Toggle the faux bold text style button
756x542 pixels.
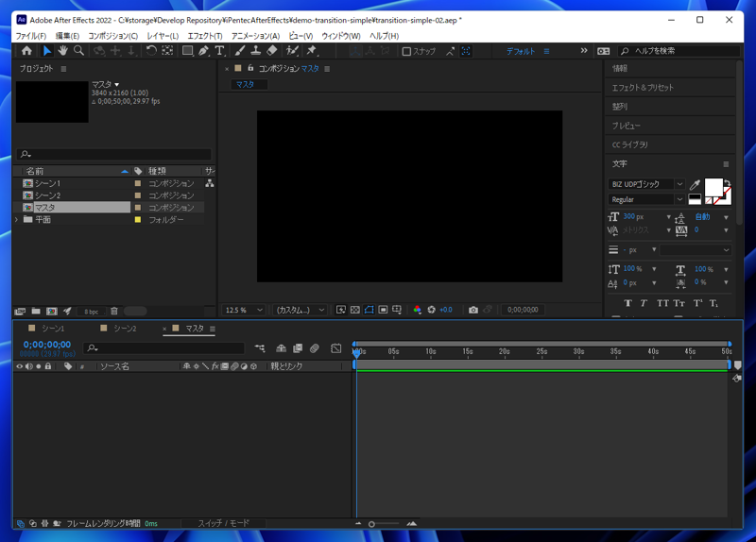pos(627,303)
